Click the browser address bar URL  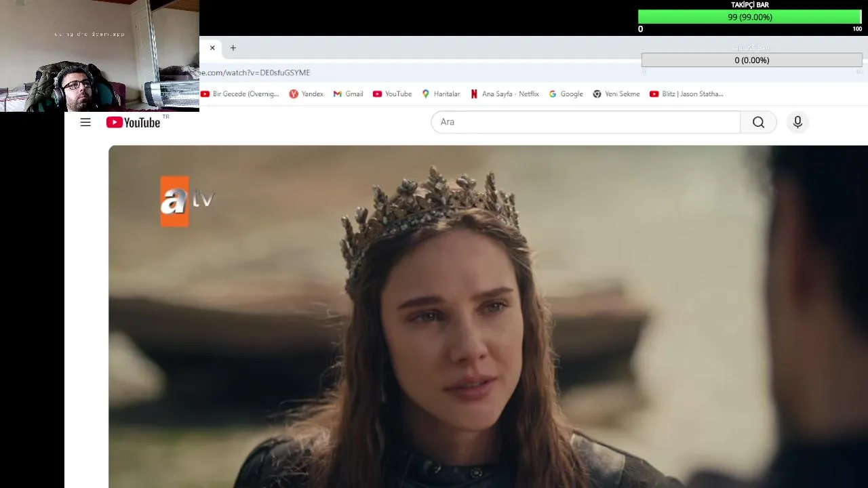pos(255,73)
